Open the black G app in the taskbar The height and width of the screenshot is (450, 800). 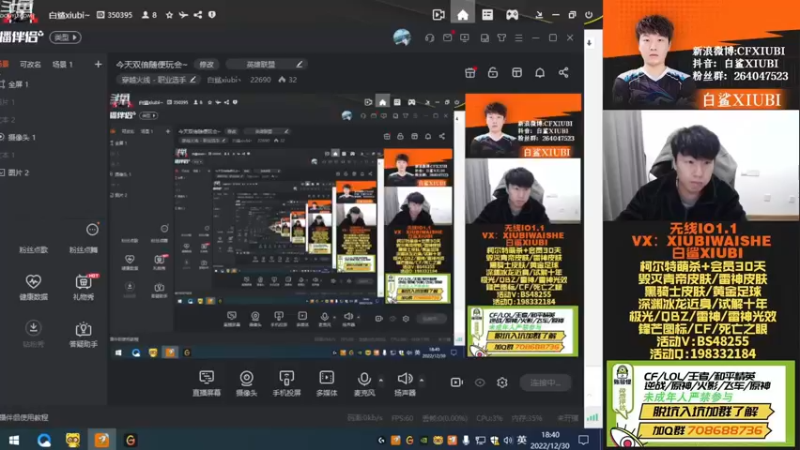point(131,440)
